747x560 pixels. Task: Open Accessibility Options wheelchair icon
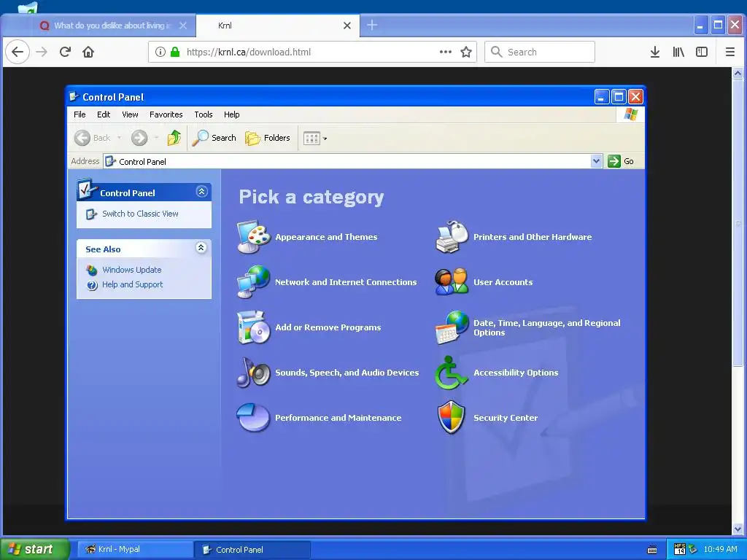pos(451,373)
